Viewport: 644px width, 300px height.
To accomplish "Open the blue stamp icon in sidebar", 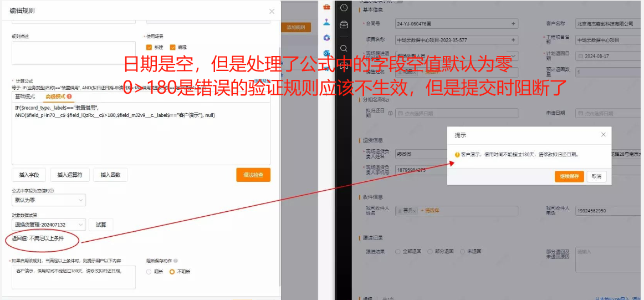I will (x=326, y=22).
